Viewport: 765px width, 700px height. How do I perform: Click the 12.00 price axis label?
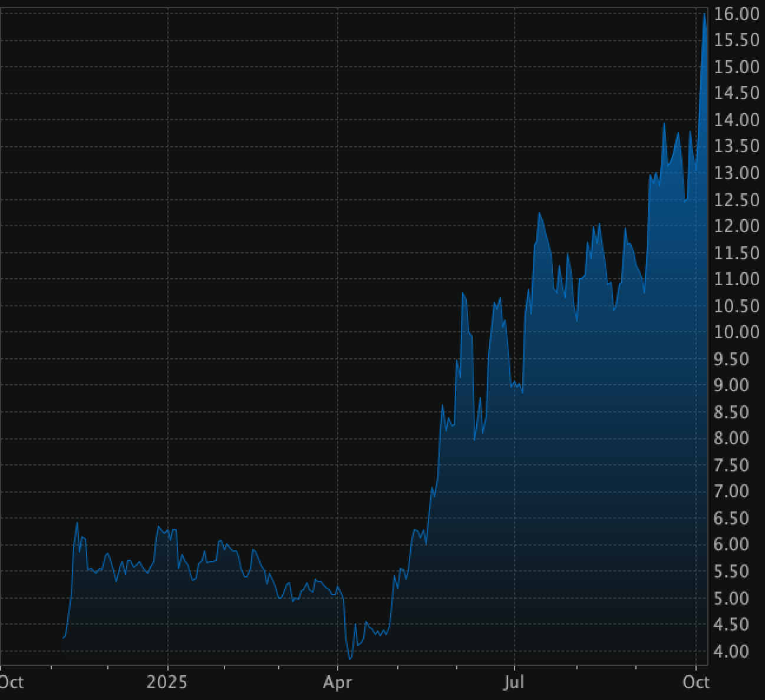point(737,226)
